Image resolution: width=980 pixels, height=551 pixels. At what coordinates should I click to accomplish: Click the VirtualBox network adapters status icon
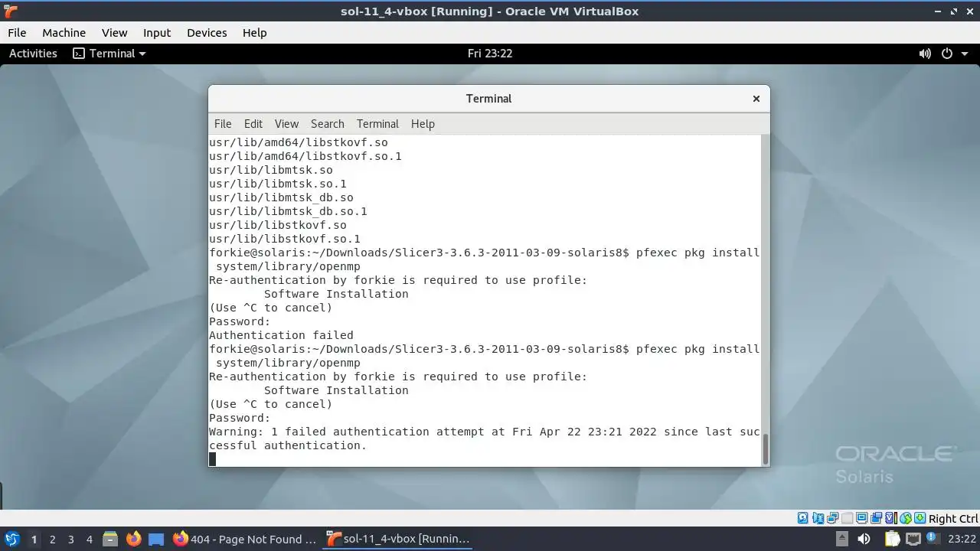[832, 518]
